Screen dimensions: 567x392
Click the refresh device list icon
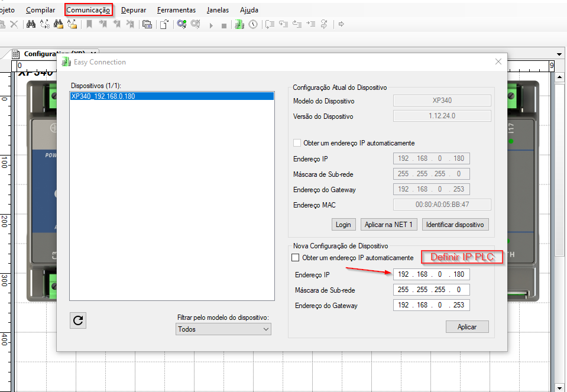[x=78, y=320]
